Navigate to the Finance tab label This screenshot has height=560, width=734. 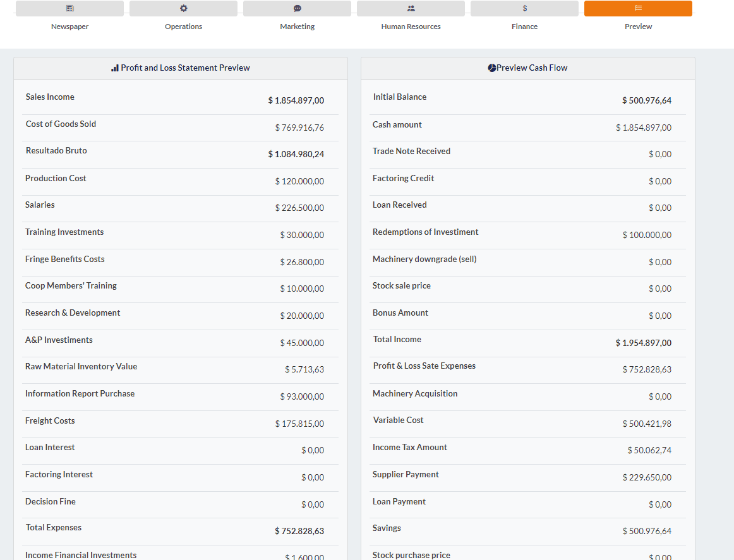tap(524, 27)
